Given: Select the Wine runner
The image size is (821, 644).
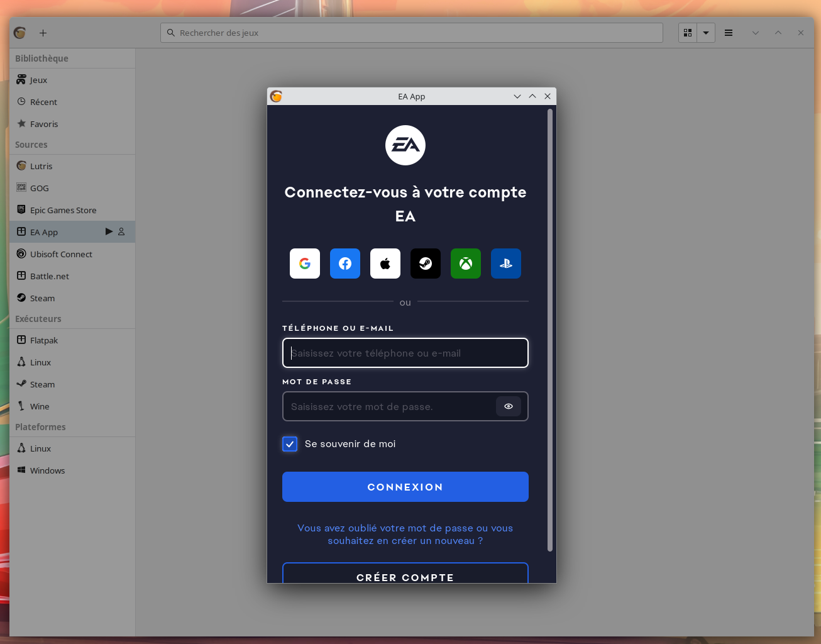Looking at the screenshot, I should click(72, 406).
